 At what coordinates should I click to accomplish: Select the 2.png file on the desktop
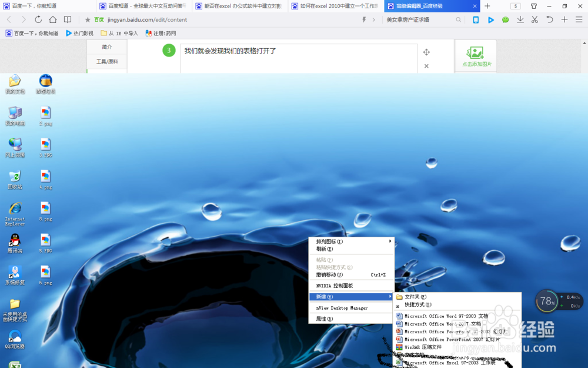[x=45, y=115]
